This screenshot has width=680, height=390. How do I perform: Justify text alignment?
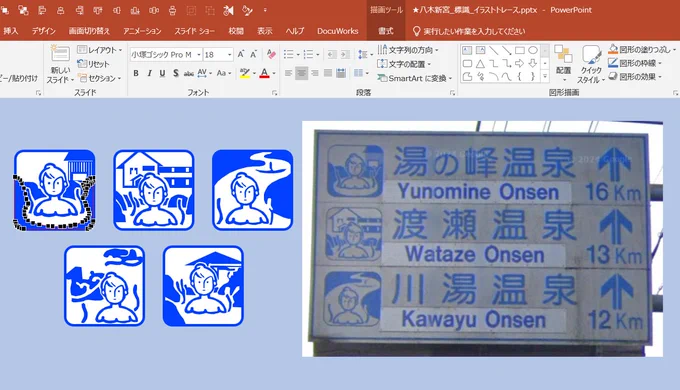pyautogui.click(x=328, y=73)
